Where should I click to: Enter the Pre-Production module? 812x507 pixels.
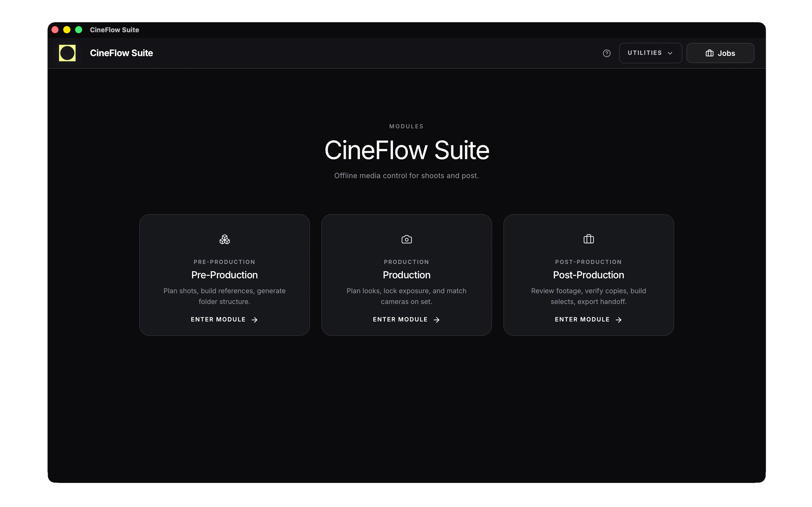[x=219, y=319]
